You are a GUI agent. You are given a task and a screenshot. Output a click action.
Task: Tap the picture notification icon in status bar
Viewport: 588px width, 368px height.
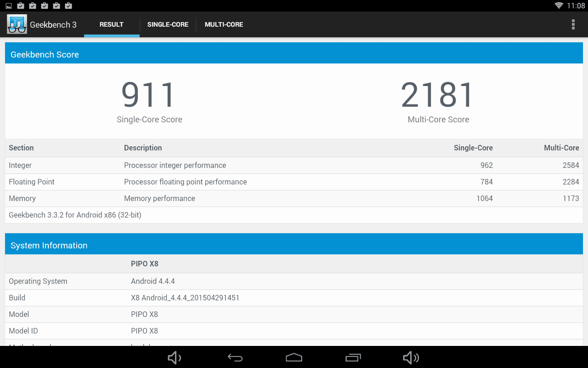coord(9,6)
